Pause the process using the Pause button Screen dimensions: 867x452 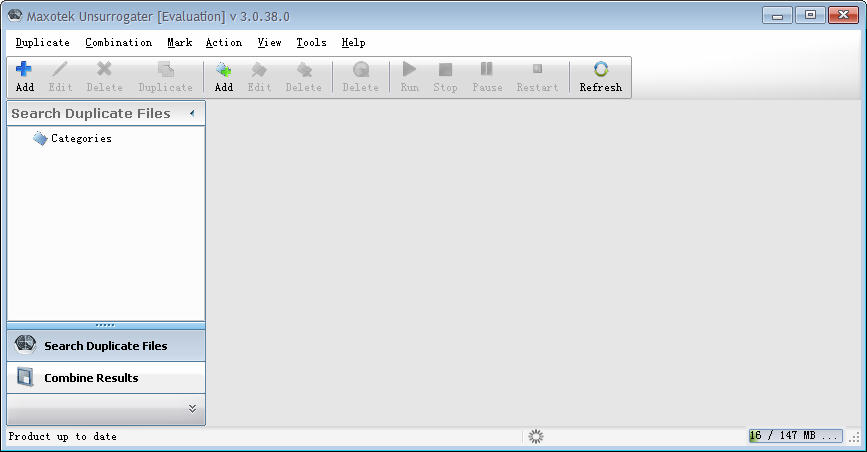point(487,77)
